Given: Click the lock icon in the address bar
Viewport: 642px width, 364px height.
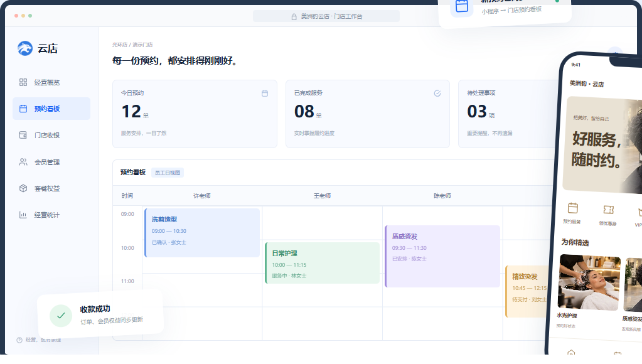Looking at the screenshot, I should click(x=294, y=17).
